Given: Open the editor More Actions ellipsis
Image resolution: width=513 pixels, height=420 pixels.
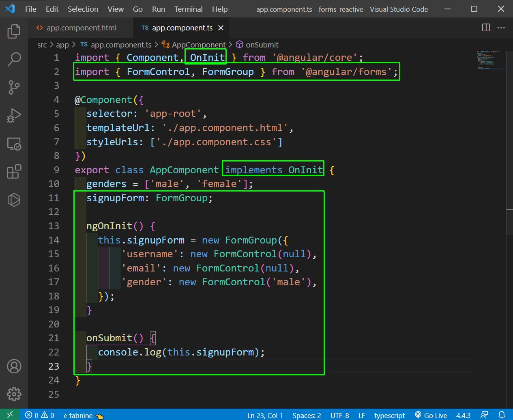Looking at the screenshot, I should pos(501,28).
